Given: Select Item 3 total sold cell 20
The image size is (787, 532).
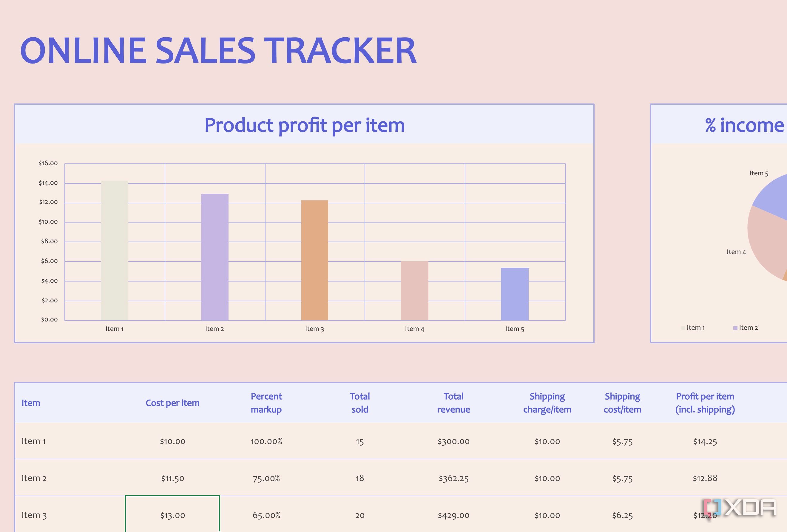Looking at the screenshot, I should pyautogui.click(x=359, y=515).
